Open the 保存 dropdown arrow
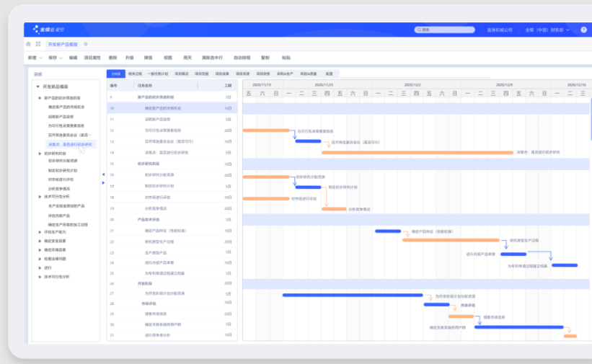Screen dimensions: 592x364 61,58
